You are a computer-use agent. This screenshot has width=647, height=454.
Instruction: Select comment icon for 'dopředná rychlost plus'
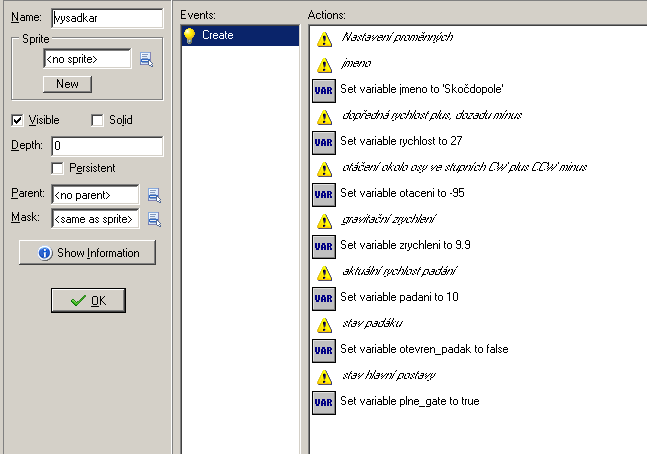[324, 117]
